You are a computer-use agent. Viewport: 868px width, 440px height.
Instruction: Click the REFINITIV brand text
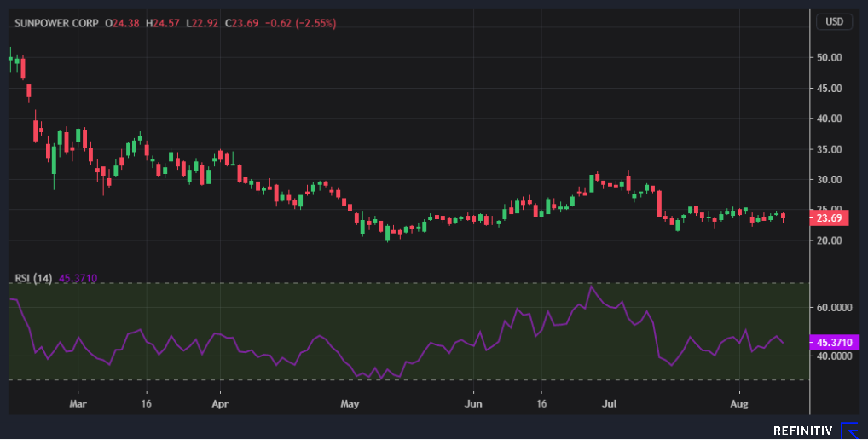point(803,431)
